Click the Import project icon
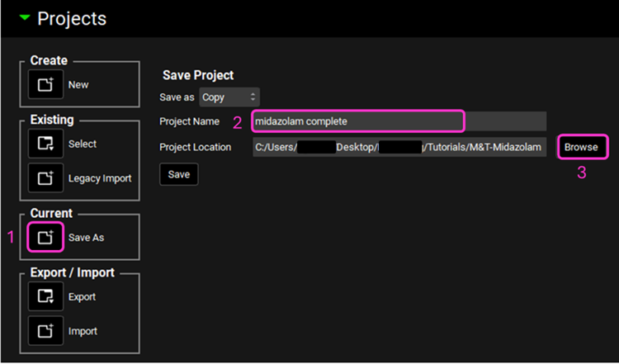This screenshot has width=619, height=364. tap(45, 331)
